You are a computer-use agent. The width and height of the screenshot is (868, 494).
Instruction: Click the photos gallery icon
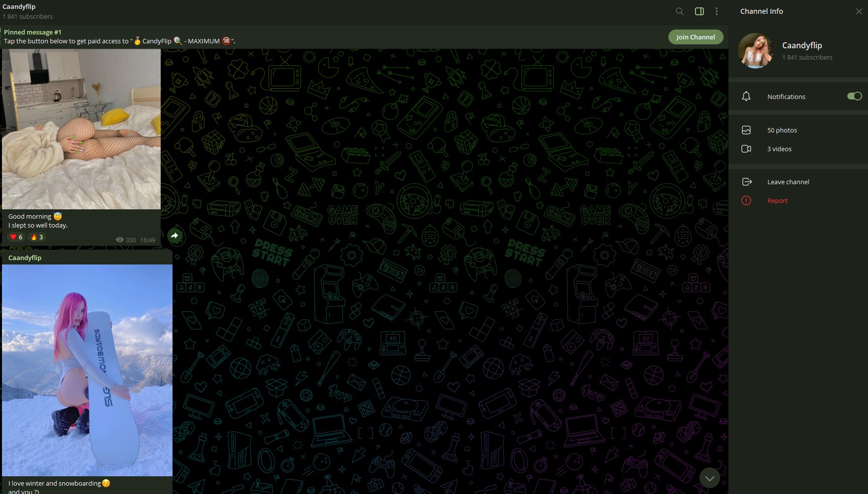coord(746,130)
